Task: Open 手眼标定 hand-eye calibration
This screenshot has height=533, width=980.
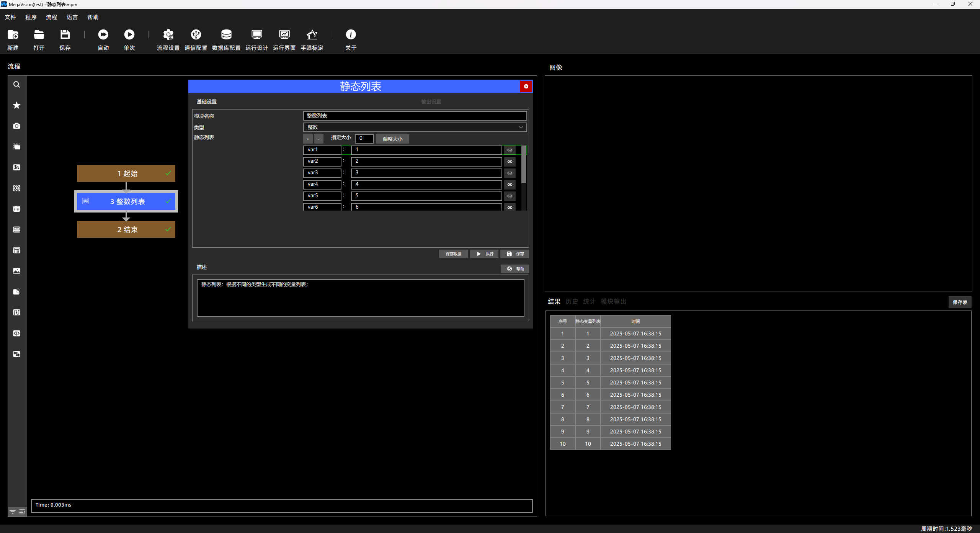Action: click(x=312, y=39)
